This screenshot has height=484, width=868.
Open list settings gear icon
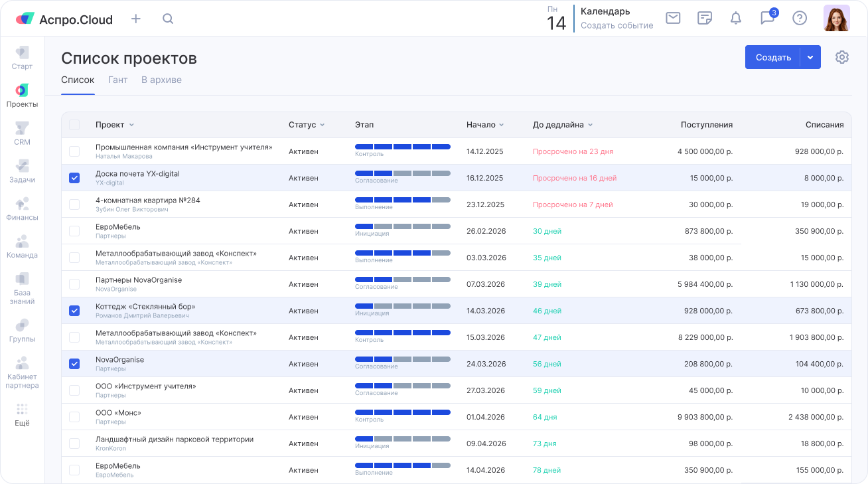click(842, 57)
